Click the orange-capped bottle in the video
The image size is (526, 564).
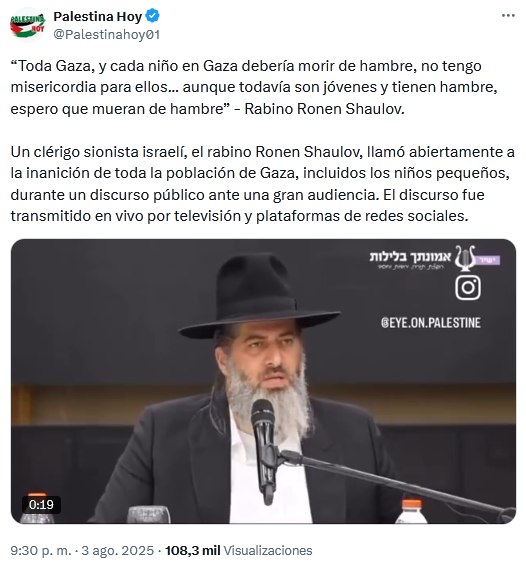coord(411,511)
